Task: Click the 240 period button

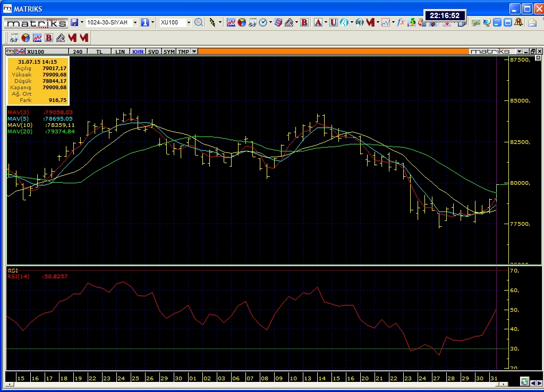Action: [78, 52]
